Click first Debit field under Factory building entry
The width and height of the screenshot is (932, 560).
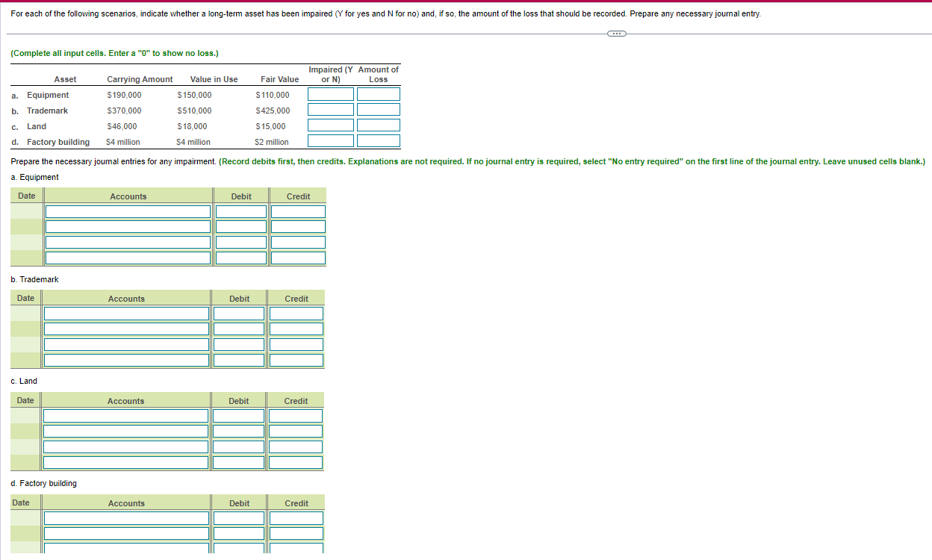click(239, 517)
